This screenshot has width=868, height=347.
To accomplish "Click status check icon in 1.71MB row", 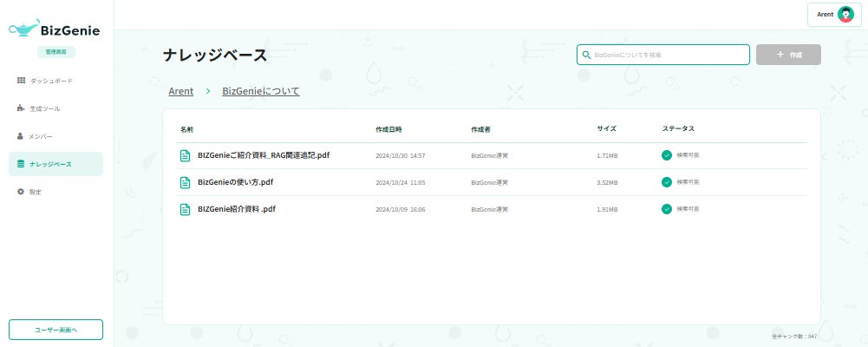I will [667, 155].
